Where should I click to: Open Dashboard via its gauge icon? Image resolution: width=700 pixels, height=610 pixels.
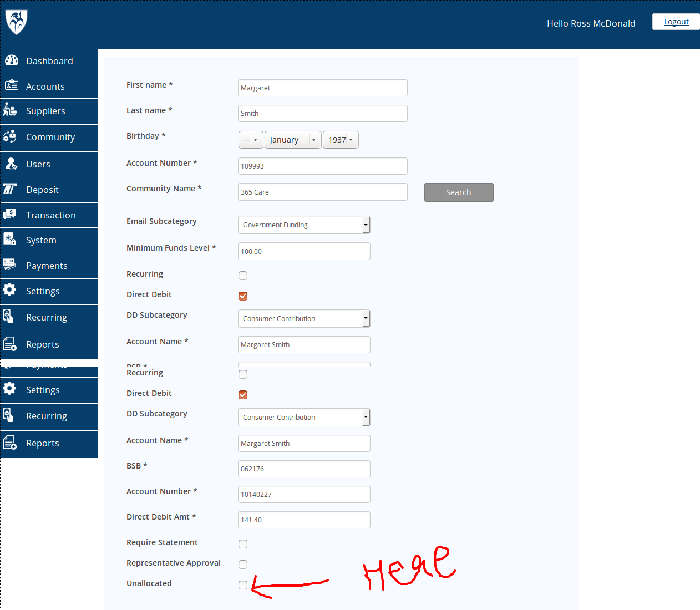[x=12, y=60]
